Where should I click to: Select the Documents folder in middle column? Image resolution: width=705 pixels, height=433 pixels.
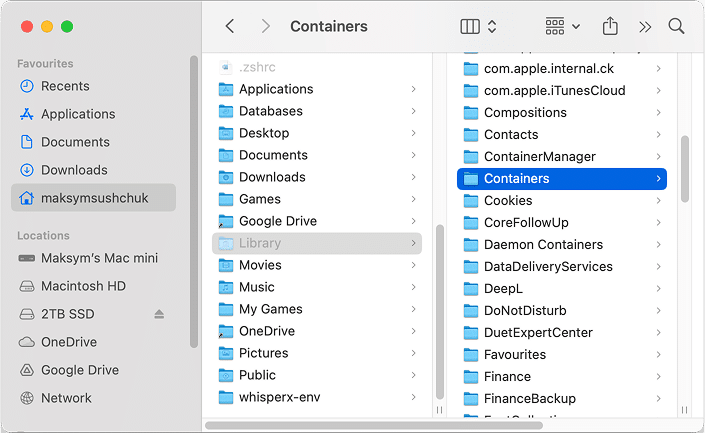(x=317, y=155)
